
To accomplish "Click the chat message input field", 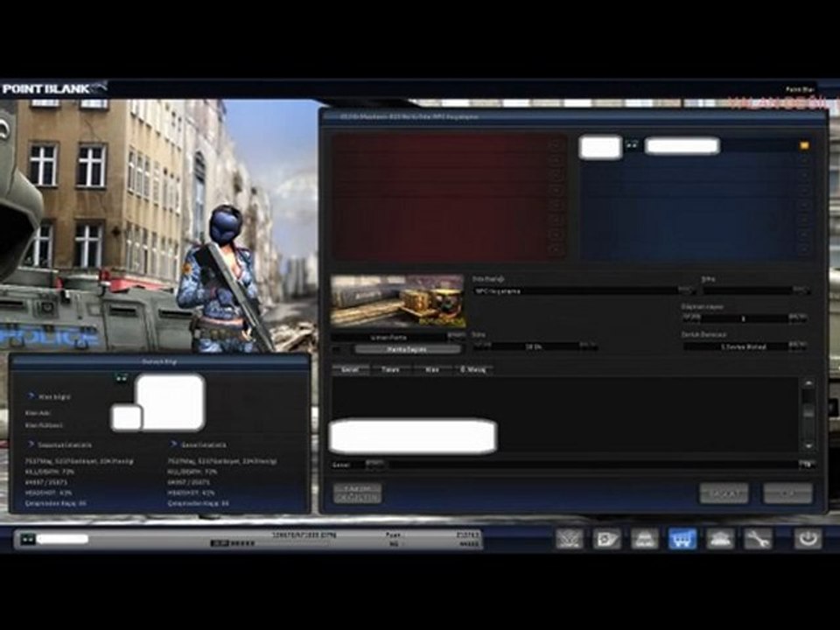I will [x=592, y=465].
